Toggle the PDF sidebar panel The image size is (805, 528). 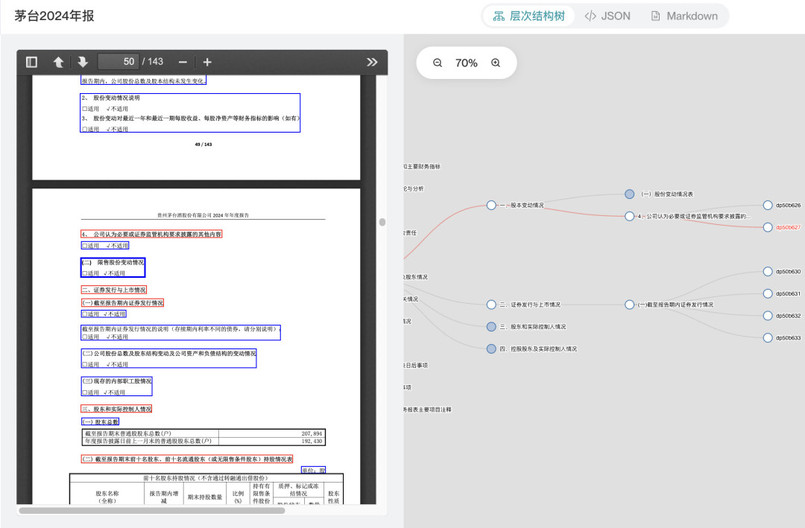tap(31, 62)
